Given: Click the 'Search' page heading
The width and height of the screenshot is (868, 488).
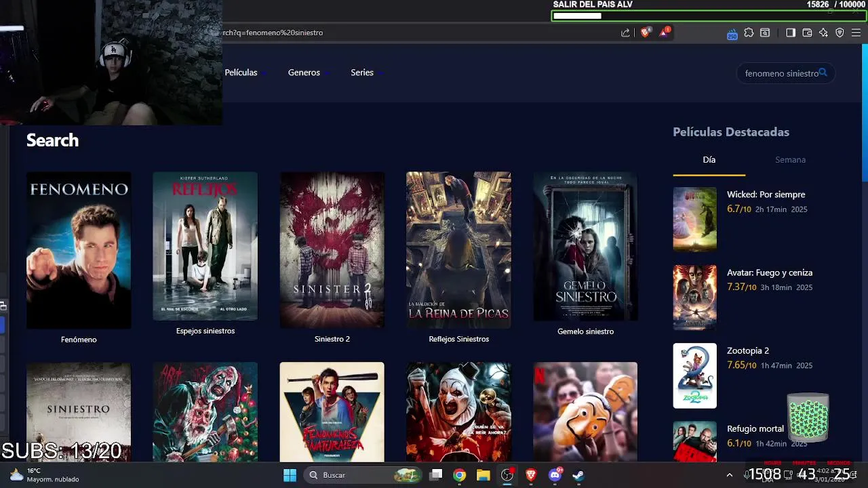Looking at the screenshot, I should click(52, 140).
